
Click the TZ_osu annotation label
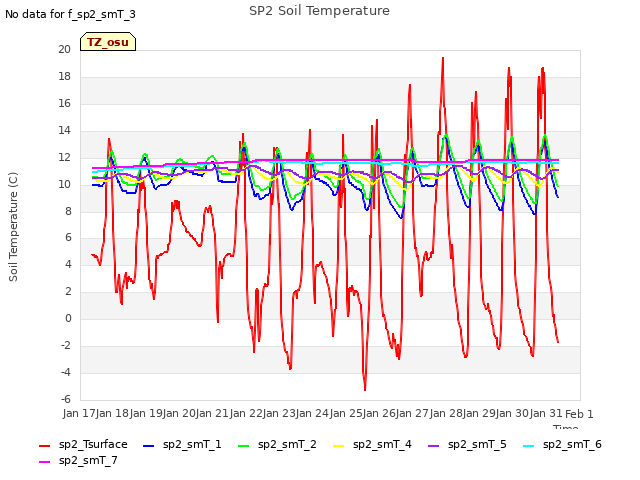pyautogui.click(x=108, y=42)
